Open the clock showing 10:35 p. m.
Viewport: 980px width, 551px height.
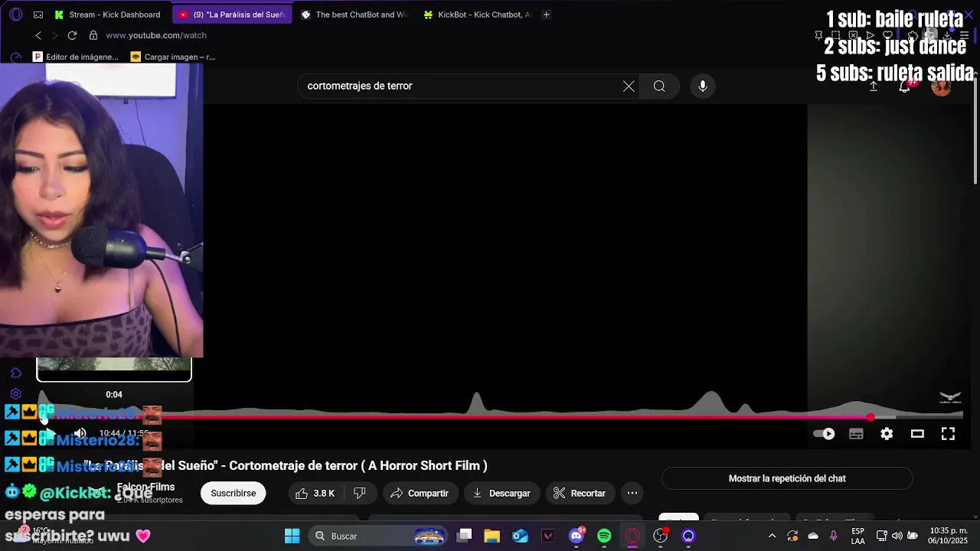[948, 536]
